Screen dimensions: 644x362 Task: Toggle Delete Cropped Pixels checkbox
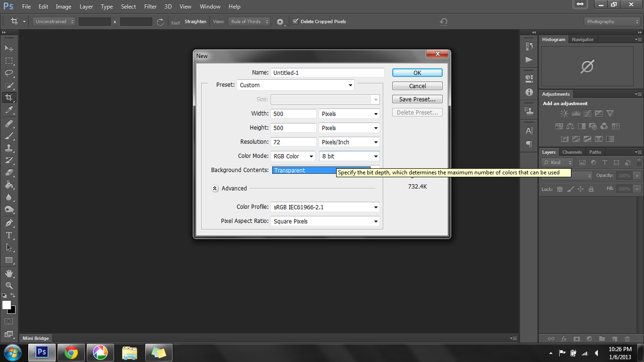pyautogui.click(x=296, y=21)
